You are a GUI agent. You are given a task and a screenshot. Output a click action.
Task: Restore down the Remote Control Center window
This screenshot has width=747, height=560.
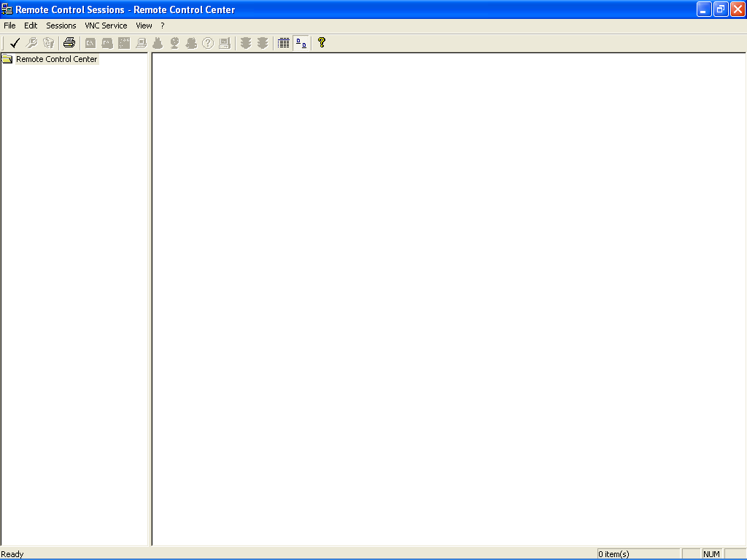point(721,9)
